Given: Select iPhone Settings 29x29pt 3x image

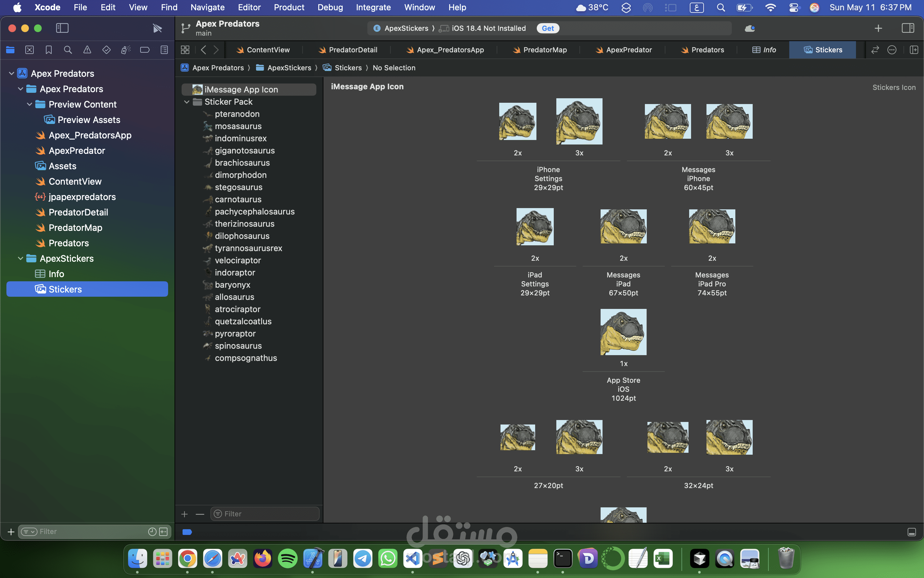Looking at the screenshot, I should click(579, 122).
